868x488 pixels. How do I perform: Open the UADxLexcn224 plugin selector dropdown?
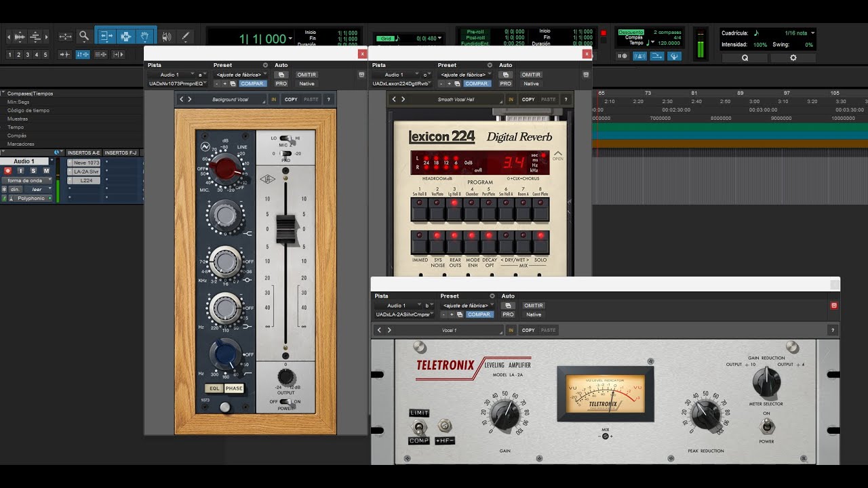click(x=403, y=83)
